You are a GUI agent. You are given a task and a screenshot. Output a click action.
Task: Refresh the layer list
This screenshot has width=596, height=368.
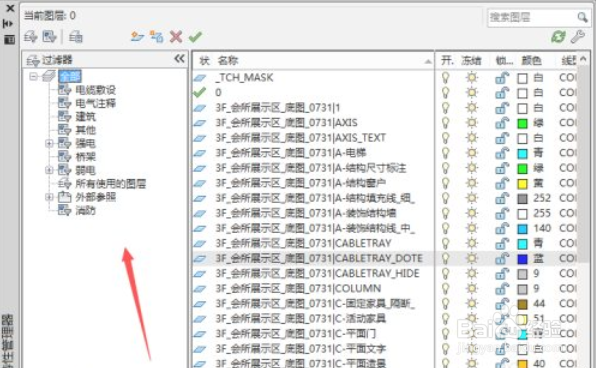pos(558,37)
